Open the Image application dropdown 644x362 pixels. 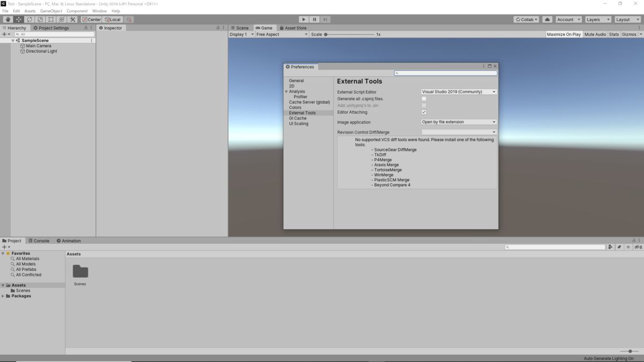[x=459, y=122]
